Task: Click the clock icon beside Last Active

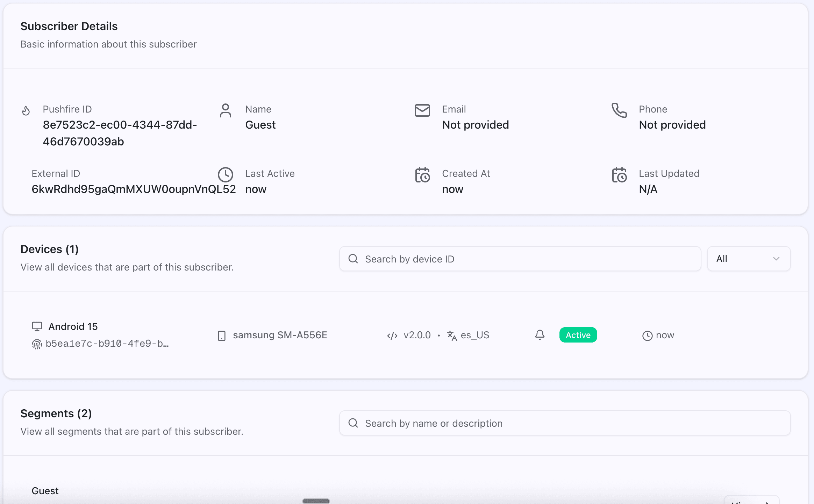Action: [x=226, y=175]
